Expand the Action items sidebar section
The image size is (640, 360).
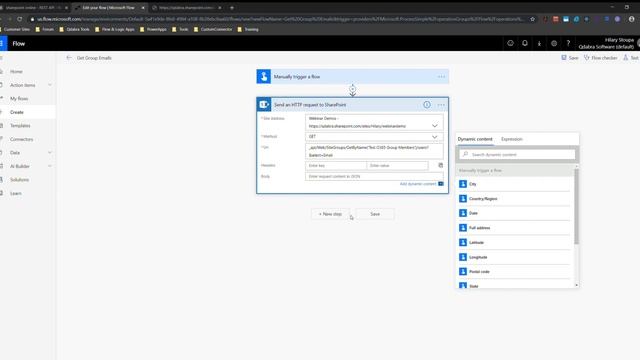pos(50,85)
